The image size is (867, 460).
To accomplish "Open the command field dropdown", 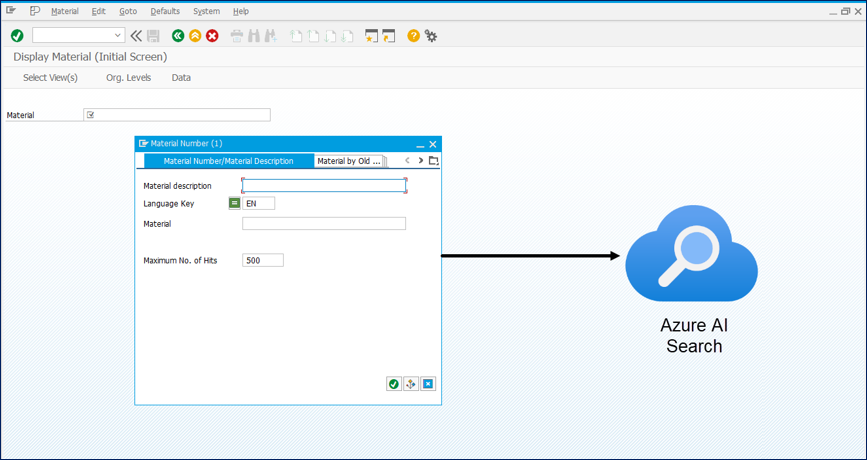I will (117, 36).
